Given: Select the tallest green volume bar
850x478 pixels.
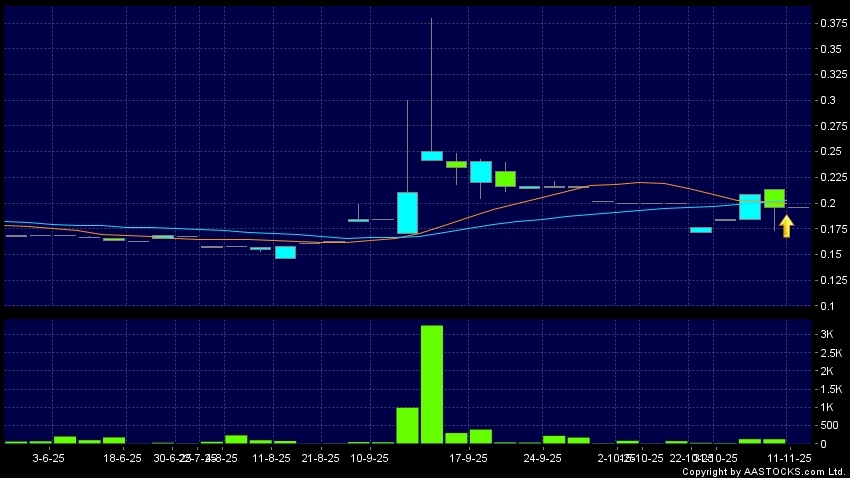Looking at the screenshot, I should [432, 384].
